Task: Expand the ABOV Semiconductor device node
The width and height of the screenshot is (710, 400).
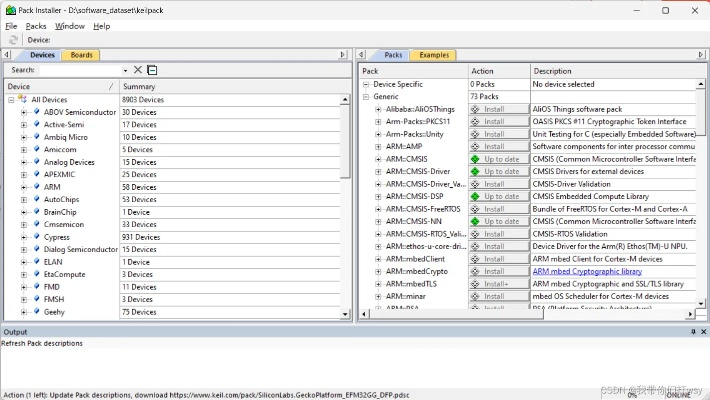Action: pyautogui.click(x=24, y=112)
